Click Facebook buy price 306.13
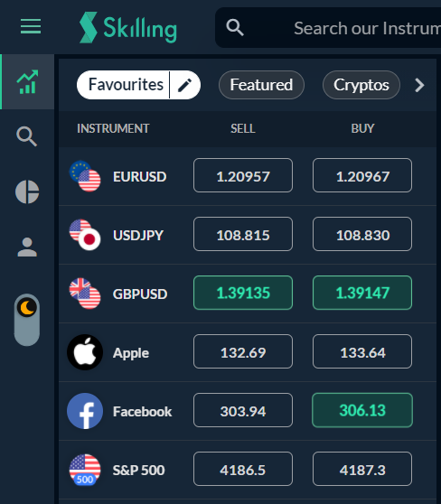 [x=362, y=410]
